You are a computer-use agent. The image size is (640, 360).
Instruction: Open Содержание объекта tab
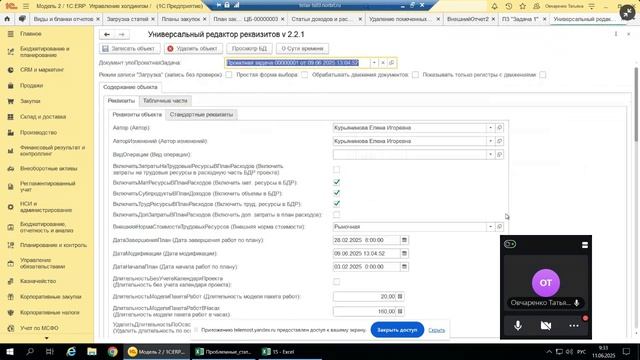[130, 87]
